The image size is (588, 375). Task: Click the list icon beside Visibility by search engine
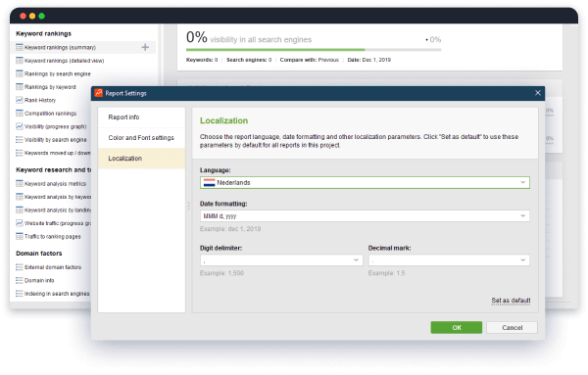pos(20,139)
